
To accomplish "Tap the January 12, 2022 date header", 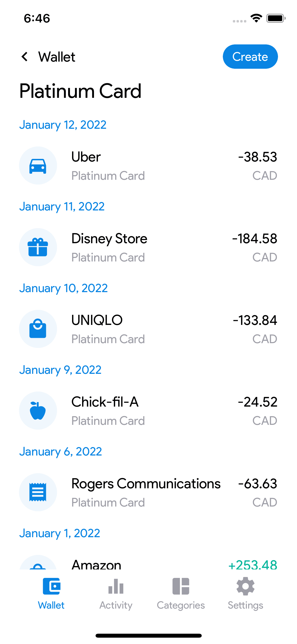I will tap(63, 125).
